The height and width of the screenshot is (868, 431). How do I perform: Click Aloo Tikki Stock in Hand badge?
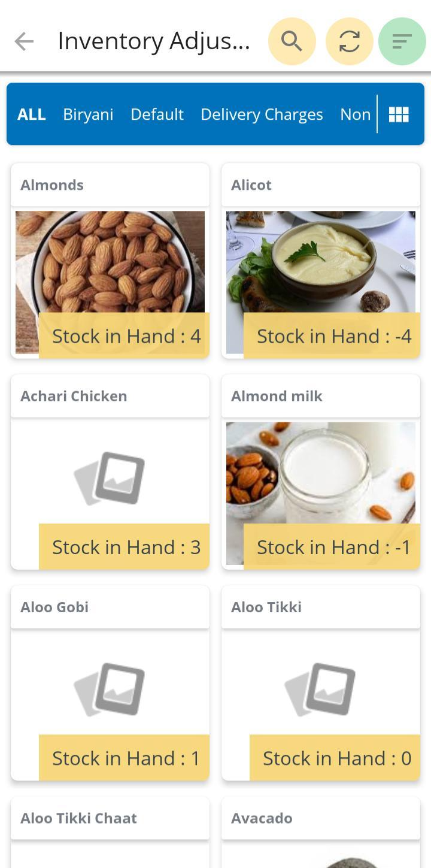pos(336,758)
